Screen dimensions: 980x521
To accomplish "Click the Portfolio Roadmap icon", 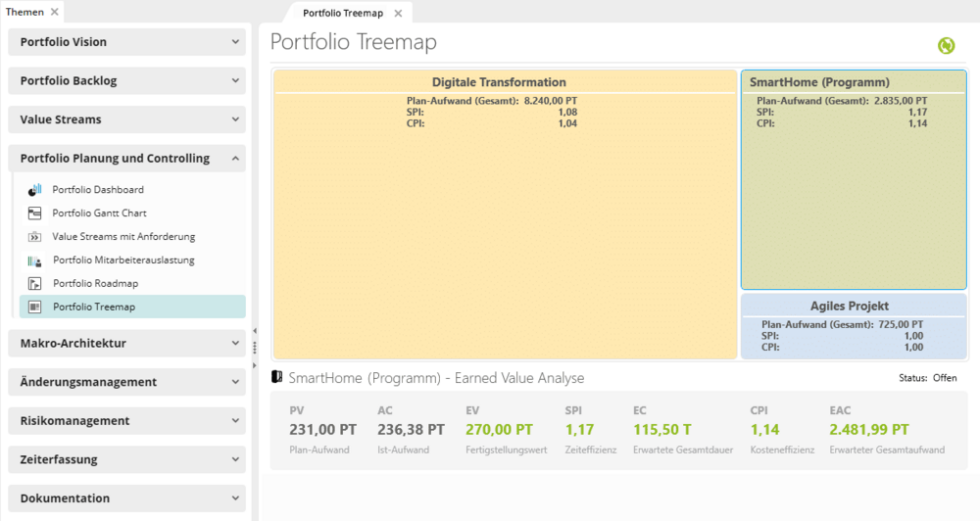I will (35, 284).
